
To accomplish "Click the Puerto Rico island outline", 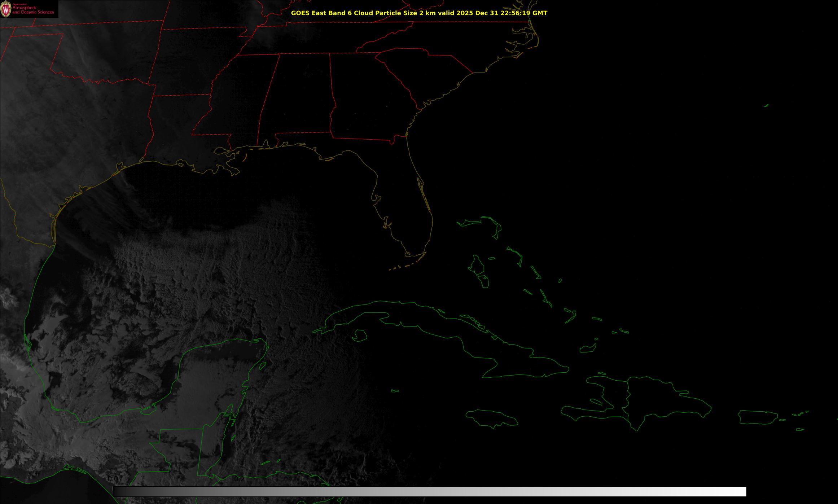I will (x=758, y=417).
